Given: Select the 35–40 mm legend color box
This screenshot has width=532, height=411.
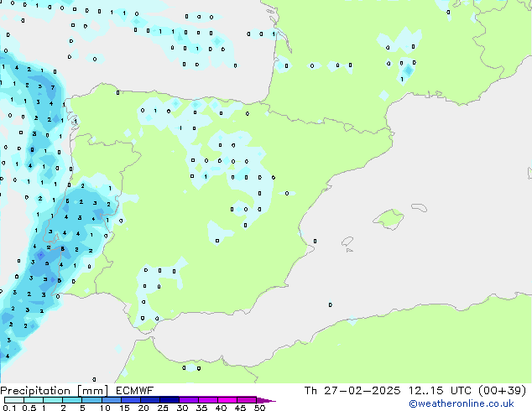Looking at the screenshot, I should click(x=207, y=400).
